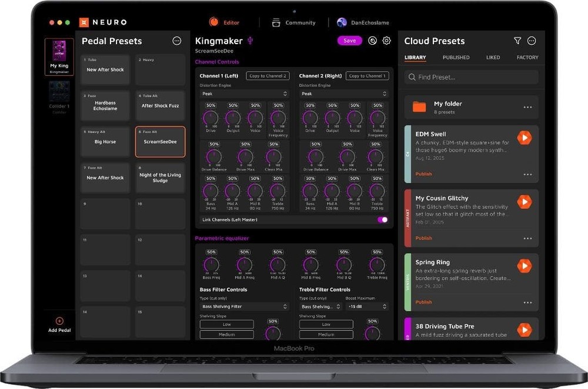Screen dimensions: 588x389
Task: Click the empty preset slot numbered 9
Action: [x=105, y=214]
